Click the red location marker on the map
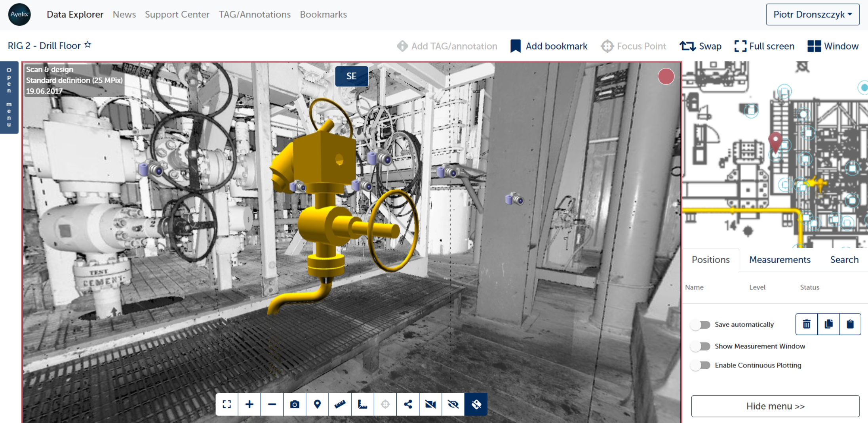Screen dimensions: 868x423 click(x=775, y=140)
